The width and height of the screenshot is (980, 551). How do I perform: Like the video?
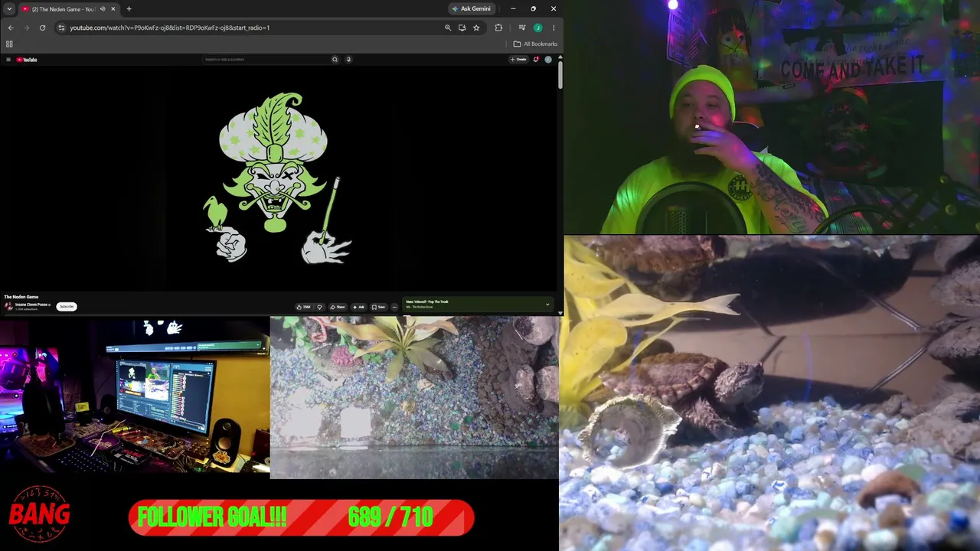tap(305, 307)
